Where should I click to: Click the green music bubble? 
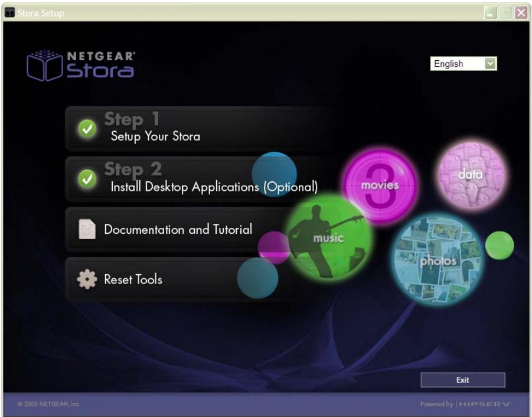(x=328, y=237)
